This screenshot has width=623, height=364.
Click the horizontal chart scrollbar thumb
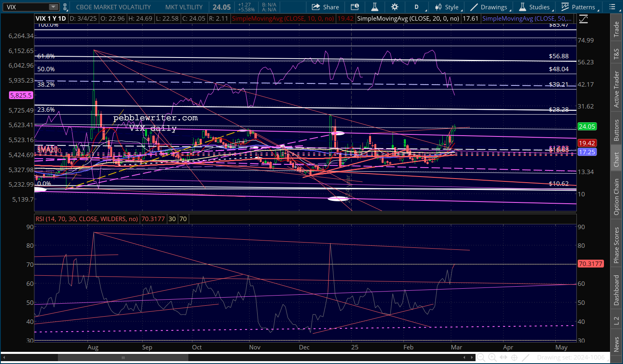tap(123, 358)
